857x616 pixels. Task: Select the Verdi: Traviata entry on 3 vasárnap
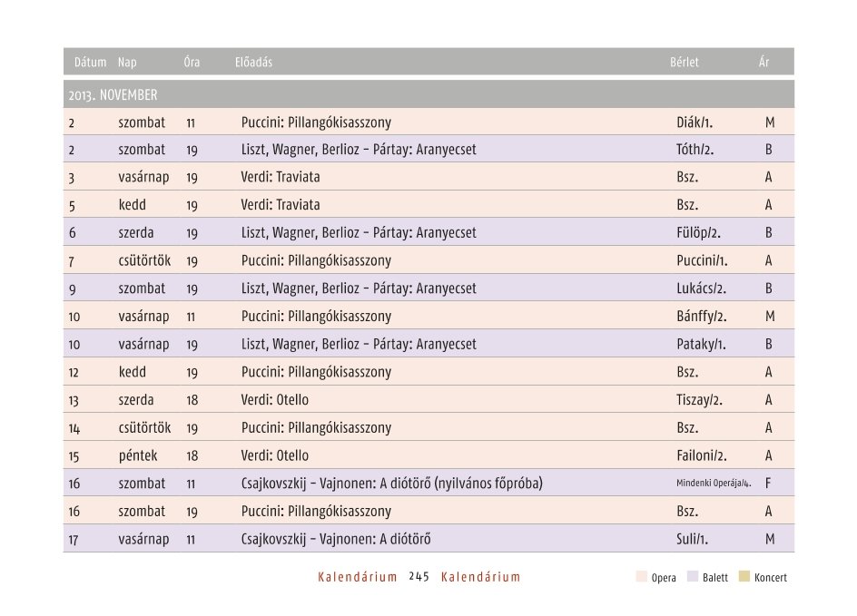[281, 177]
